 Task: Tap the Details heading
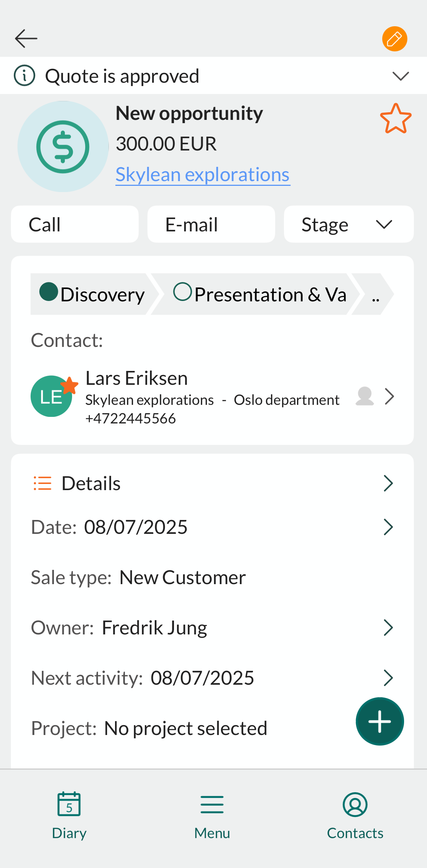(91, 484)
